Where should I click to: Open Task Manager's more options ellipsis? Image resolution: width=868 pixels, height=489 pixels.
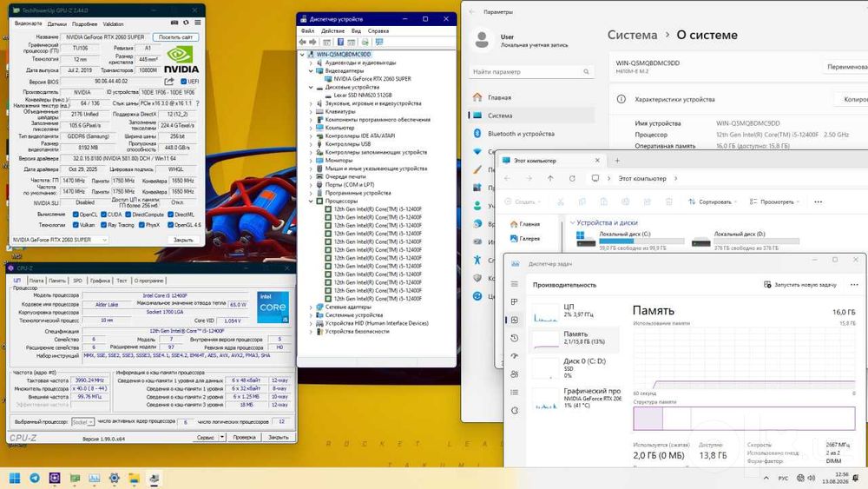(x=854, y=285)
